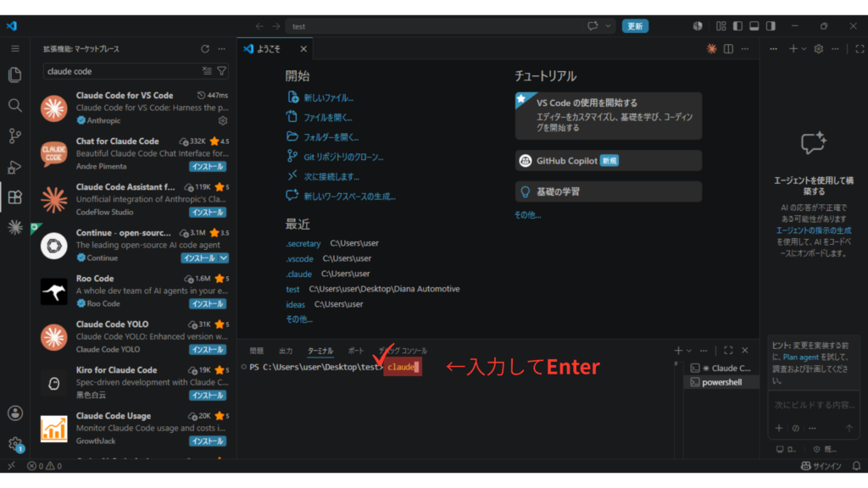The image size is (868, 488).
Task: Toggle bottom panel visibility
Action: click(x=754, y=26)
